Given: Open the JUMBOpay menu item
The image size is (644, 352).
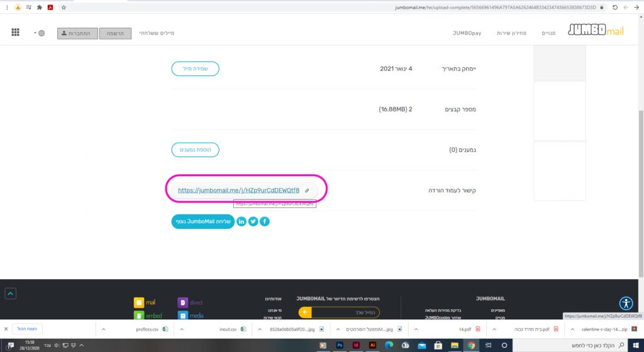Looking at the screenshot, I should click(467, 33).
